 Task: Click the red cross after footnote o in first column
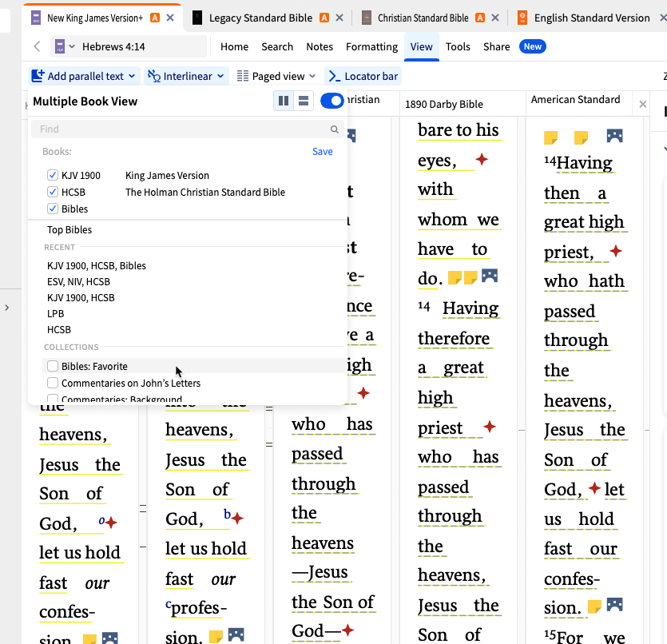tap(112, 523)
